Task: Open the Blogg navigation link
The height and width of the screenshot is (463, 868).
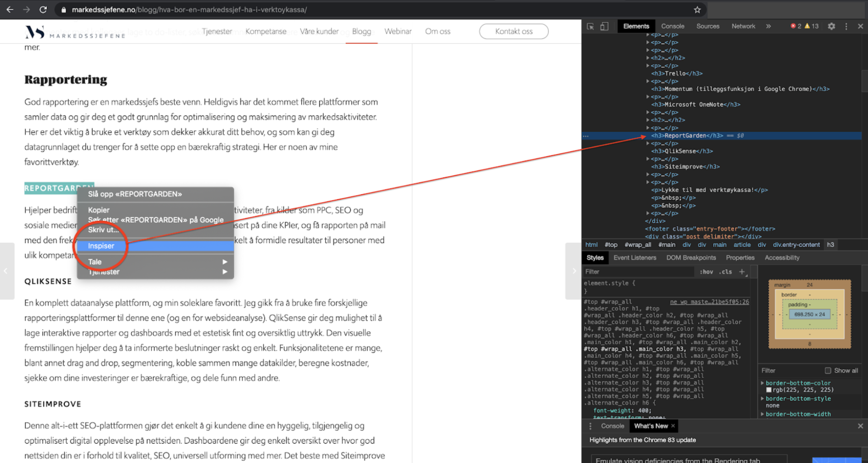Action: click(x=361, y=31)
